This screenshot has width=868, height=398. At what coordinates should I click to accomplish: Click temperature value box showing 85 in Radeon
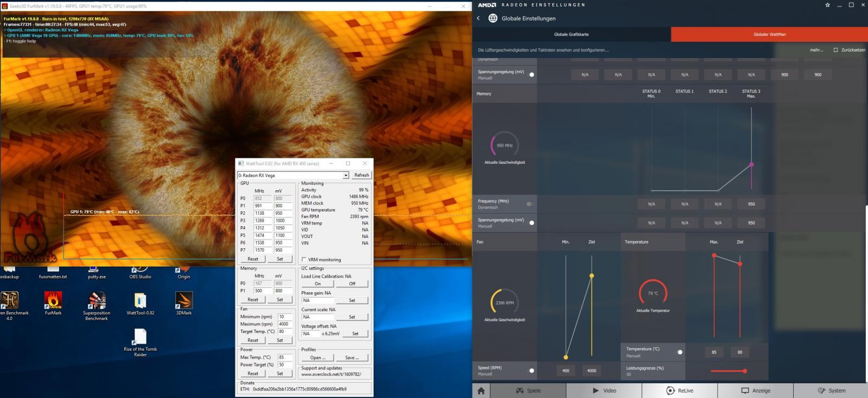pos(714,352)
